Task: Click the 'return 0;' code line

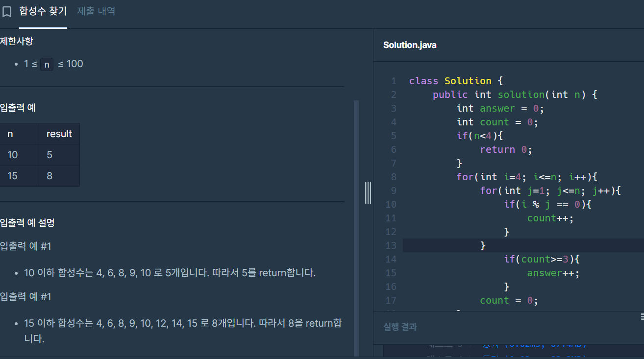Action: tap(506, 149)
